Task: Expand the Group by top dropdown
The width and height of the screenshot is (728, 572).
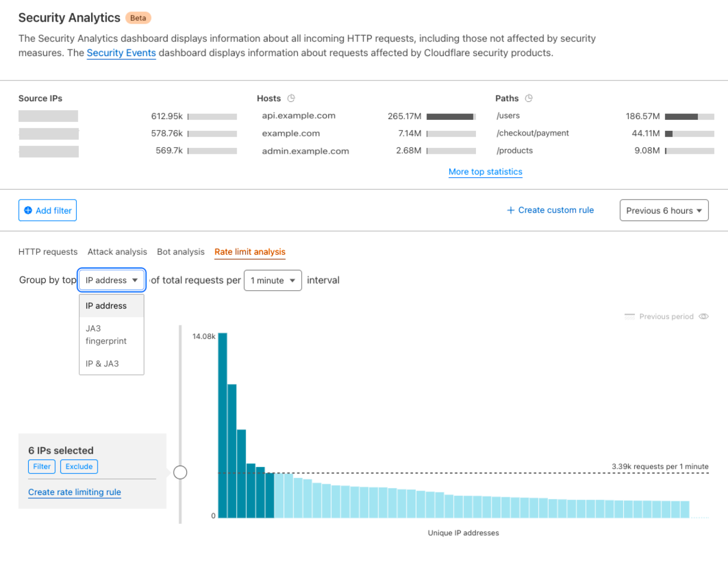Action: click(x=112, y=280)
